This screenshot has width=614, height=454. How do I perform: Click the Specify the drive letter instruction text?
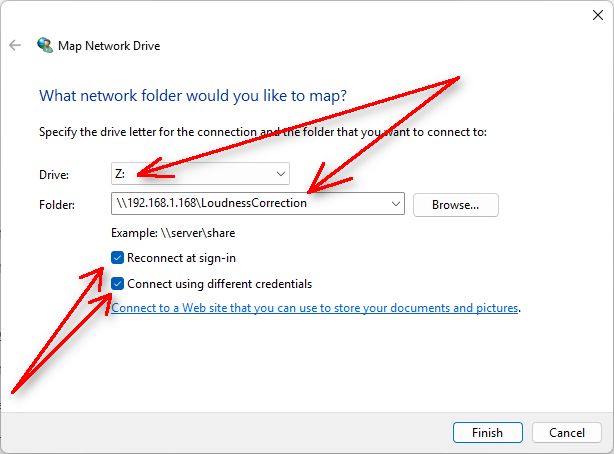pos(262,131)
